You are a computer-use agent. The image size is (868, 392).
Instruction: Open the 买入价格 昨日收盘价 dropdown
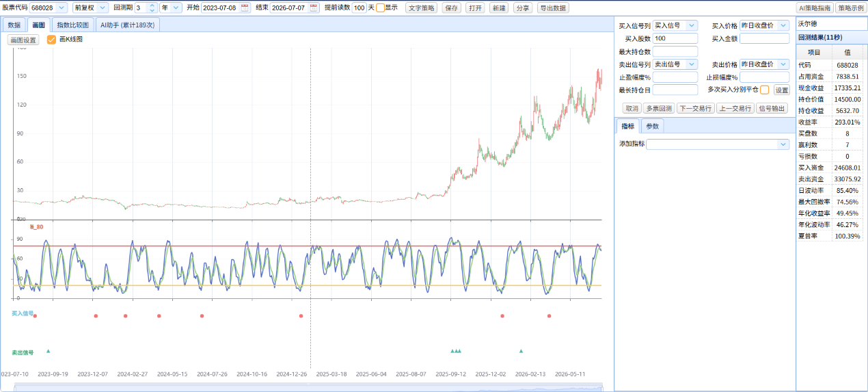point(784,25)
